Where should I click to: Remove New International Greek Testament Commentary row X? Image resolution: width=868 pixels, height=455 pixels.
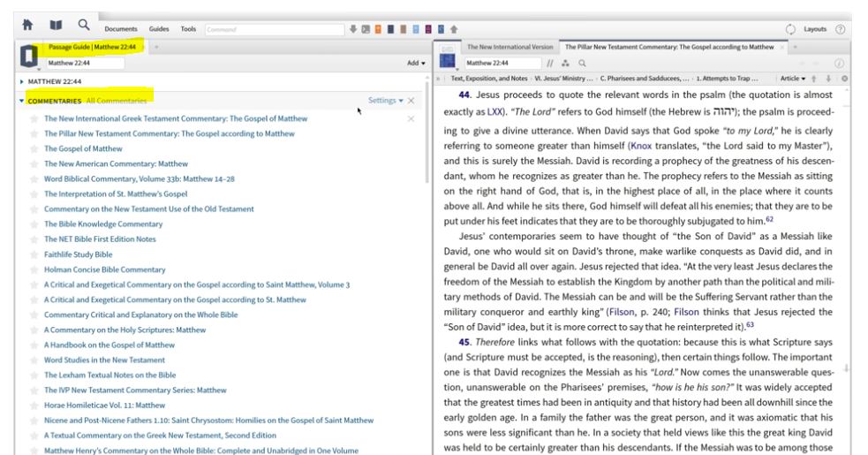tap(411, 118)
